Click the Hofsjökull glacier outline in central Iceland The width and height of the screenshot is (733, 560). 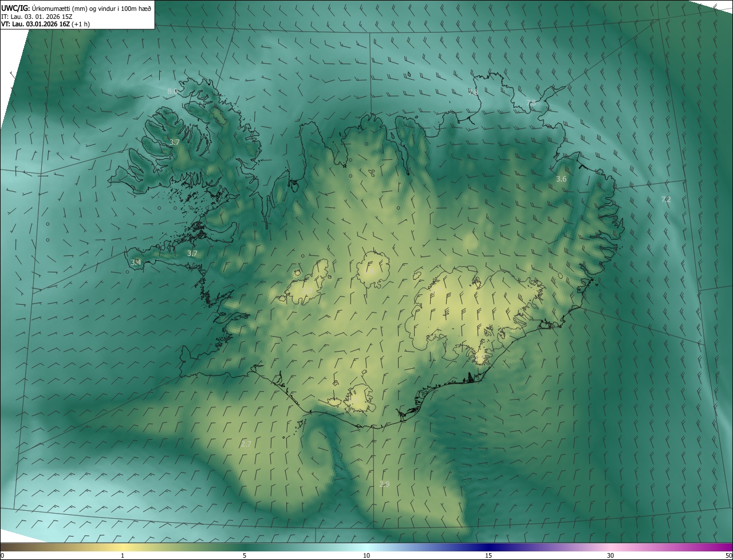(x=373, y=269)
